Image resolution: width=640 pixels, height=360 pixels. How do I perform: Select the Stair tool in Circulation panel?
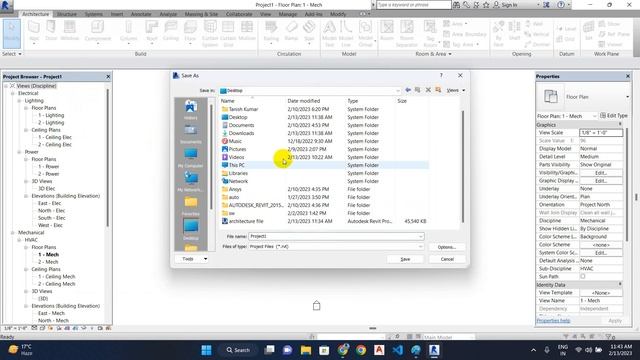point(309,32)
